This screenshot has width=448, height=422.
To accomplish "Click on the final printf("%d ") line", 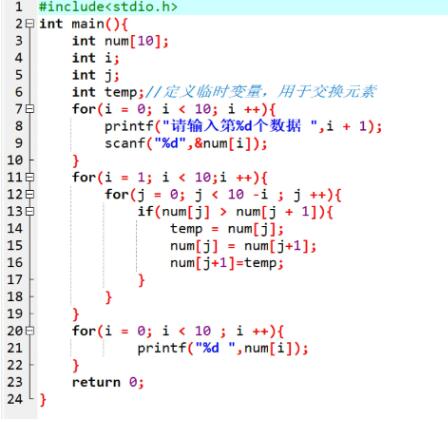I will coord(223,348).
